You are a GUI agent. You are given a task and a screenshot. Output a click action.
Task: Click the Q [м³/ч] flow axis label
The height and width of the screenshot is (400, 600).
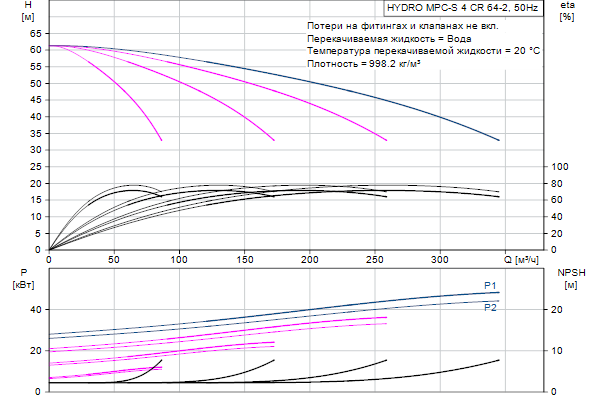point(524,260)
